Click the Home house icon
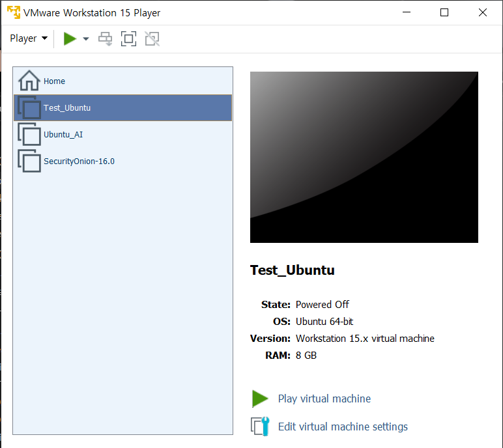This screenshot has height=448, width=503. coord(29,81)
